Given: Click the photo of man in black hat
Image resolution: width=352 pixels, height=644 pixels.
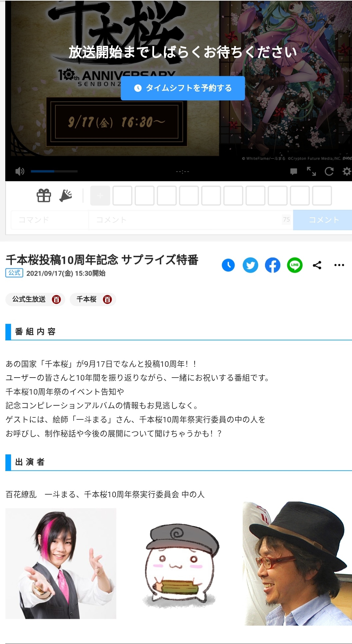Looking at the screenshot, I should 297,563.
